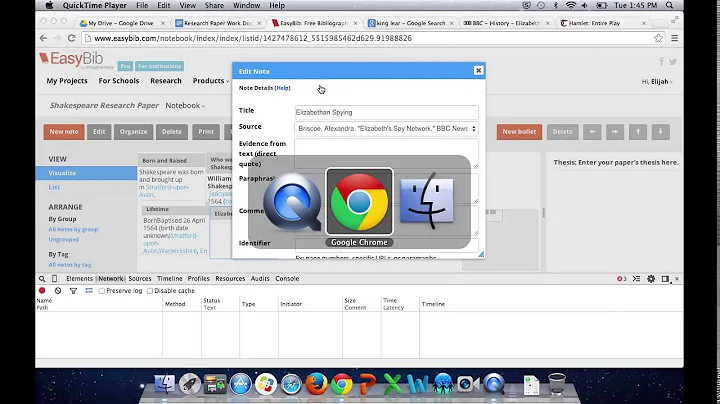Switch to the DevTools Console tab
720x404 pixels.
click(287, 279)
